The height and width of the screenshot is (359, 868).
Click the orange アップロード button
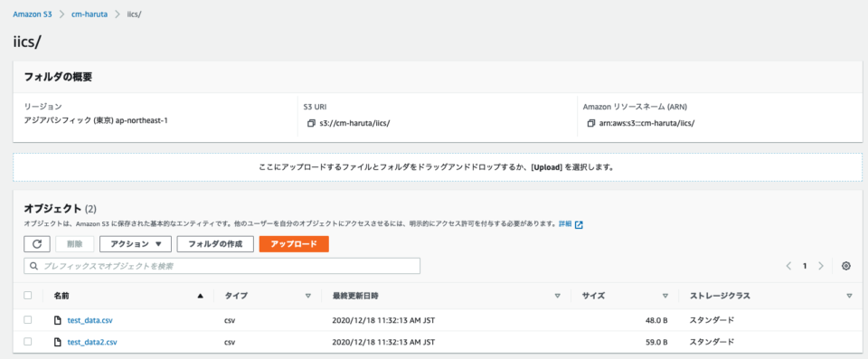point(294,244)
